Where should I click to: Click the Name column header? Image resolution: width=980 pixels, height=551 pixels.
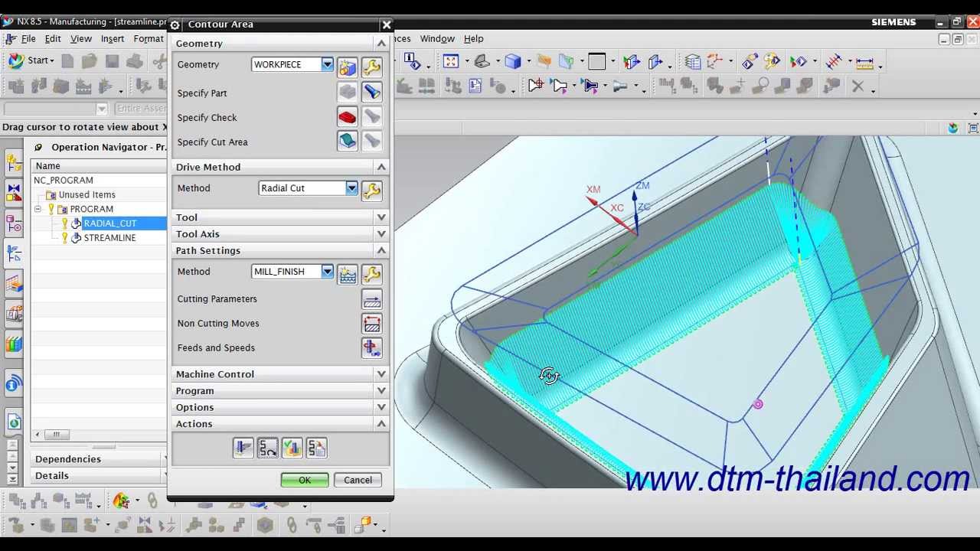click(x=99, y=166)
